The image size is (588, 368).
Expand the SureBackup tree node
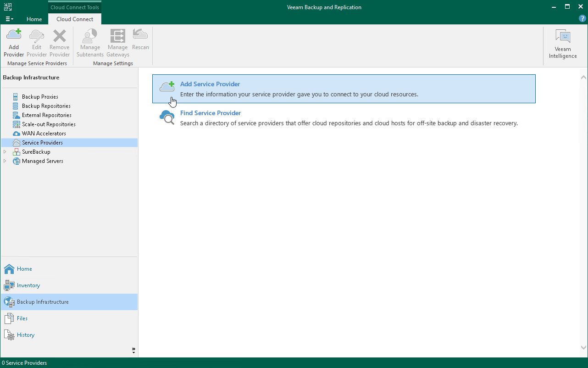[5, 152]
